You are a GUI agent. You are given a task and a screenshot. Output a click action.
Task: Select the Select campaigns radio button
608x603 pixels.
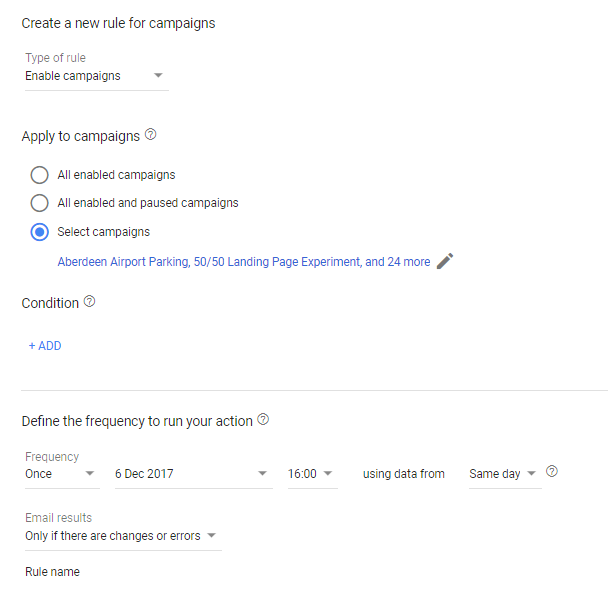click(x=40, y=232)
